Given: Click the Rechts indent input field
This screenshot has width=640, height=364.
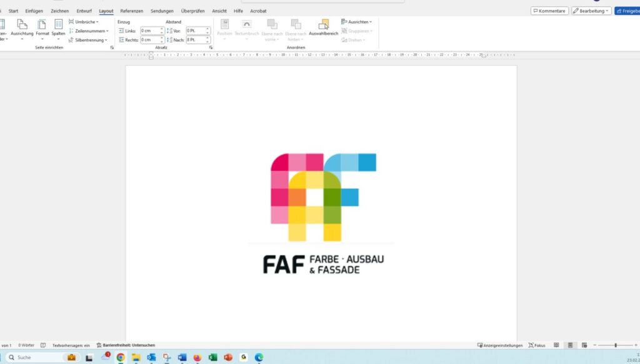Looking at the screenshot, I should [x=150, y=40].
